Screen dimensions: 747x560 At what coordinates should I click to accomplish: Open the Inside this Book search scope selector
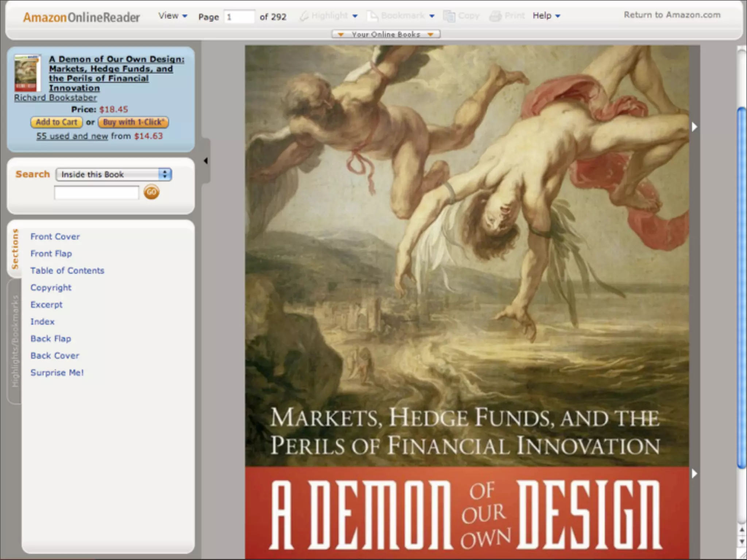tap(113, 174)
